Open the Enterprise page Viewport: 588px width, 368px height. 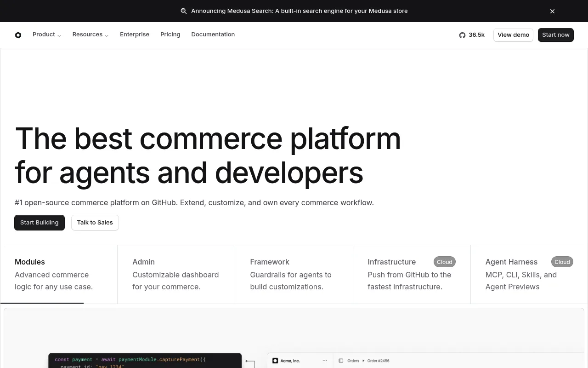tap(135, 34)
